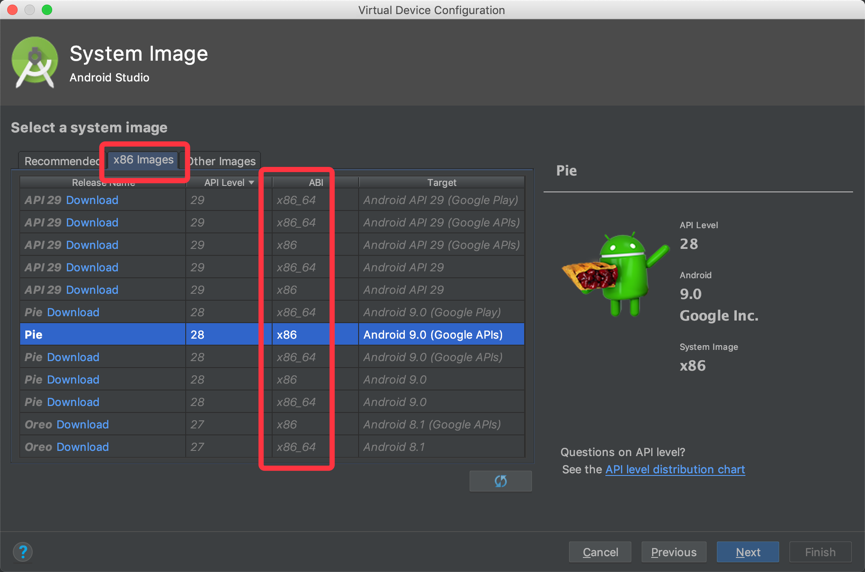Switch to the x86 Images tab
The height and width of the screenshot is (572, 865).
coord(143,160)
